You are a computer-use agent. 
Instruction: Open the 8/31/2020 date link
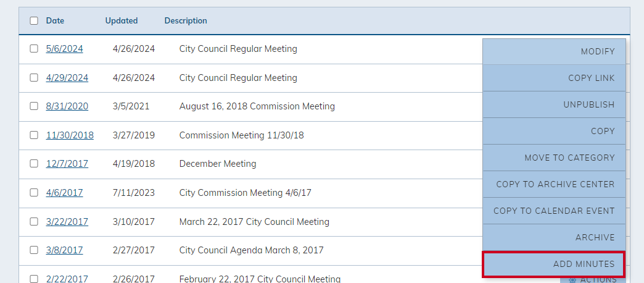pyautogui.click(x=67, y=106)
